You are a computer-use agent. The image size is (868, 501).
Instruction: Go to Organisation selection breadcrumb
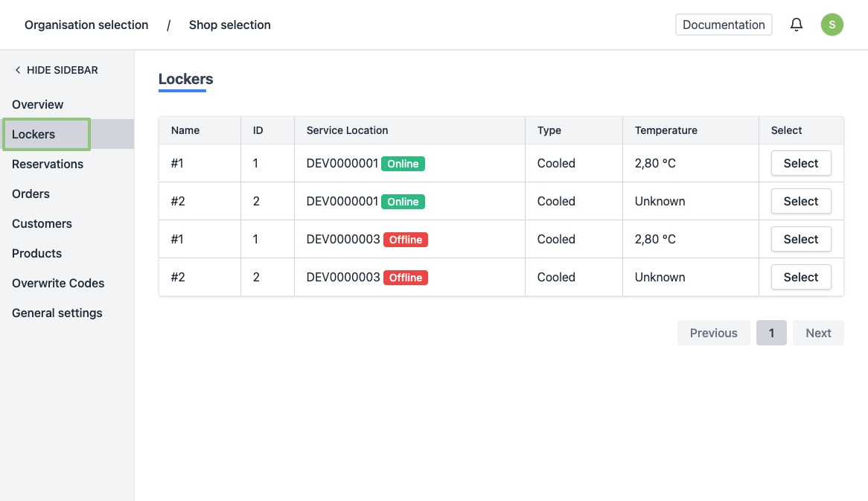[86, 25]
